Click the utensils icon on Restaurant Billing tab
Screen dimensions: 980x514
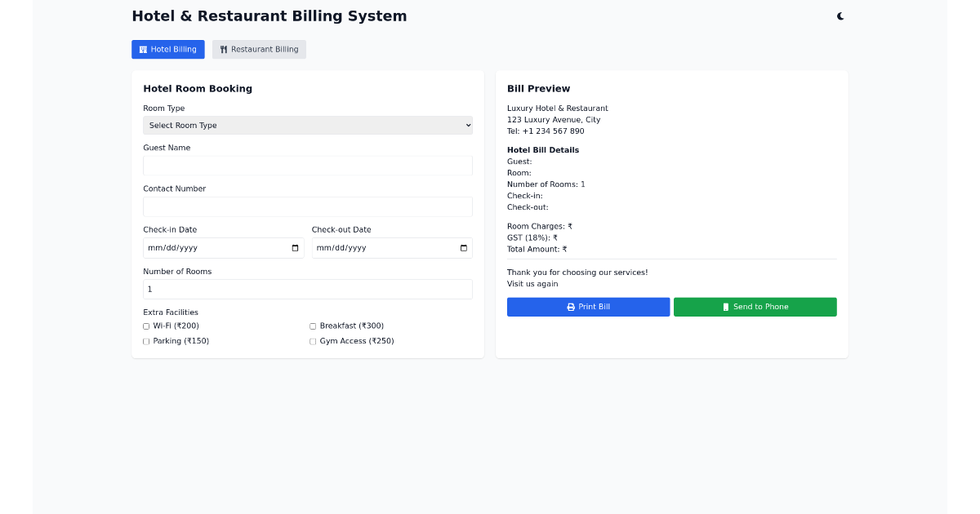(x=223, y=49)
